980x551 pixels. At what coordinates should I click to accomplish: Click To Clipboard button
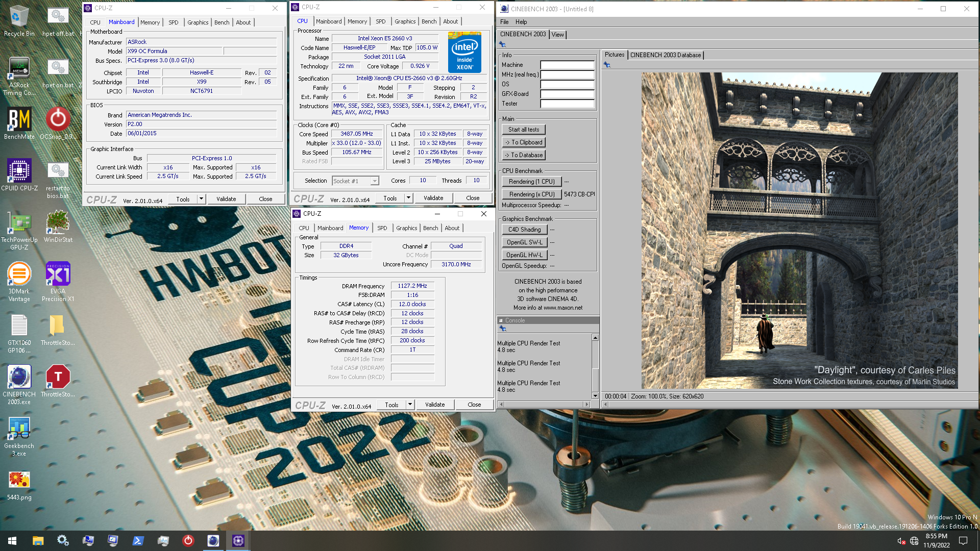click(524, 142)
